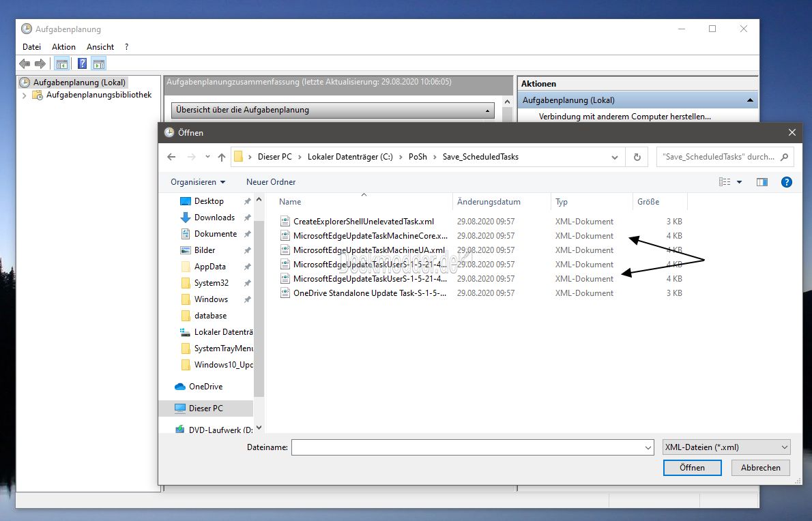The image size is (812, 521).
Task: Select OneDrive cloud icon in navigation pane
Action: click(179, 387)
